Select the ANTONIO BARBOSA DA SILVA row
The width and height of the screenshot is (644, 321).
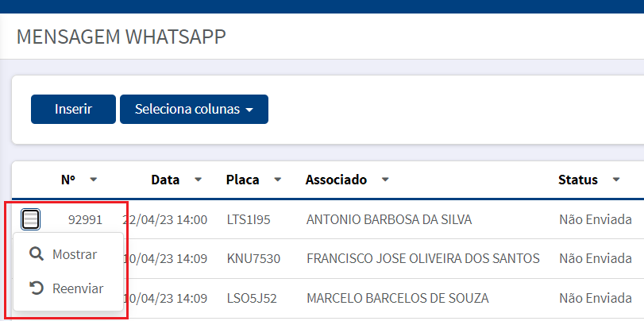point(389,220)
